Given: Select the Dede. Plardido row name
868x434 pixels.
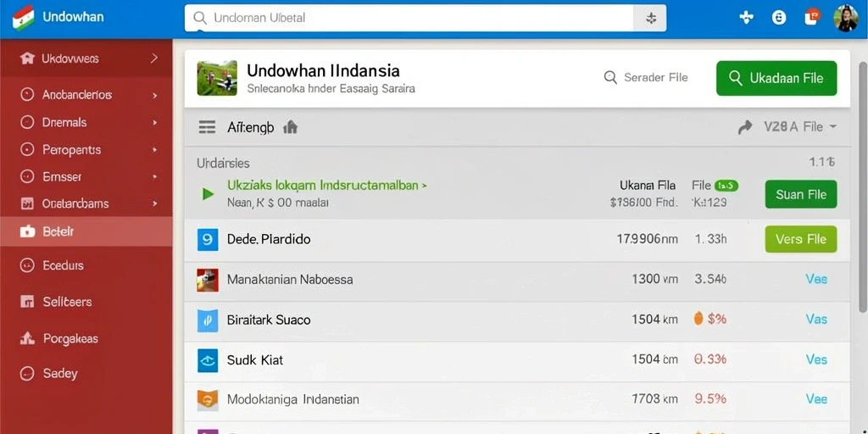Looking at the screenshot, I should point(269,240).
